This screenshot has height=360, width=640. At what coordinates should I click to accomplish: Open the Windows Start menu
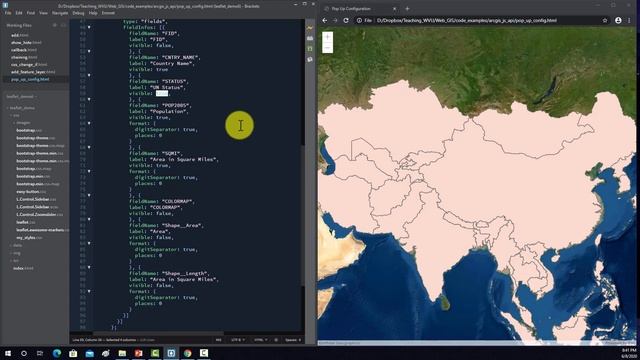point(8,353)
